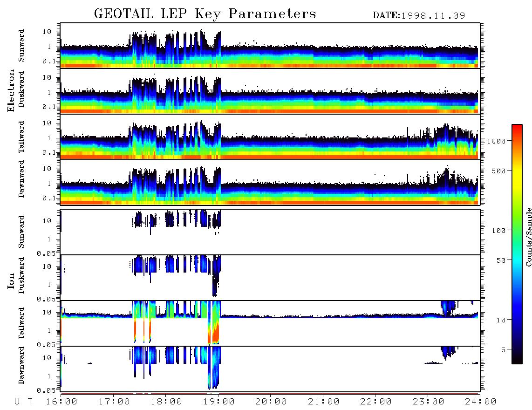The width and height of the screenshot is (532, 410).
Task: Click the "0.1" tick of Electron Dawnward panel
Action: [x=49, y=198]
